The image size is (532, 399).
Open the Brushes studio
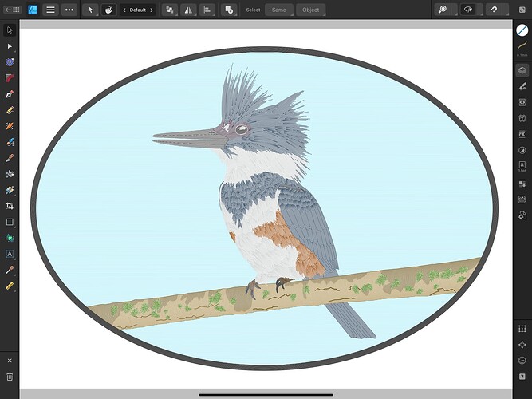[522, 86]
